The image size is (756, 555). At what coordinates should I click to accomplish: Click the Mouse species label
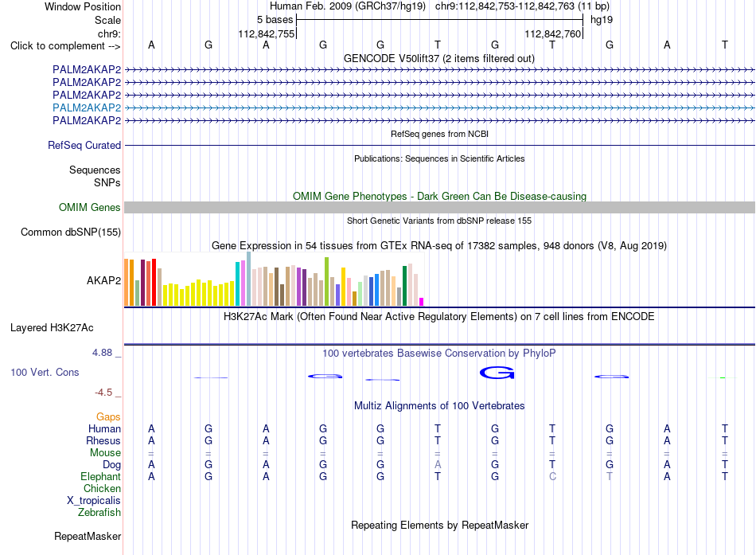[105, 453]
